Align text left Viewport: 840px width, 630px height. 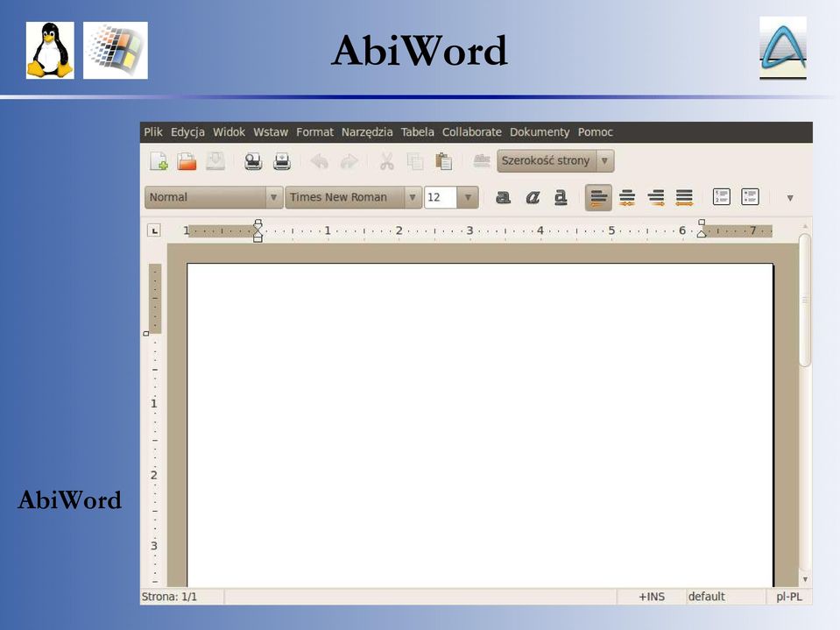pos(598,198)
